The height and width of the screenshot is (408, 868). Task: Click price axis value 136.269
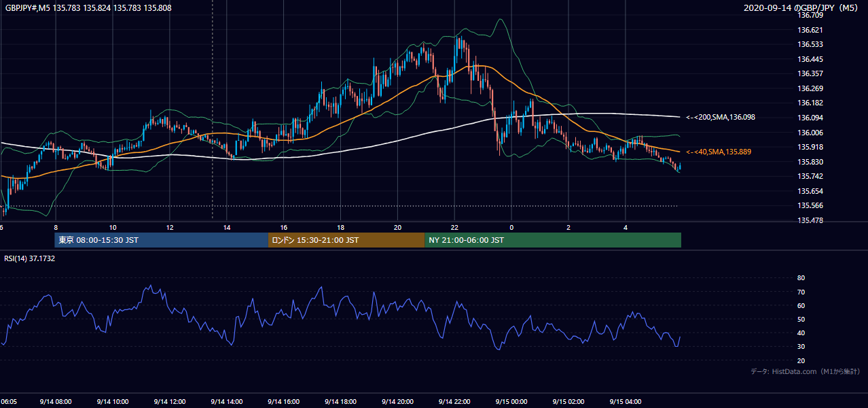[810, 89]
